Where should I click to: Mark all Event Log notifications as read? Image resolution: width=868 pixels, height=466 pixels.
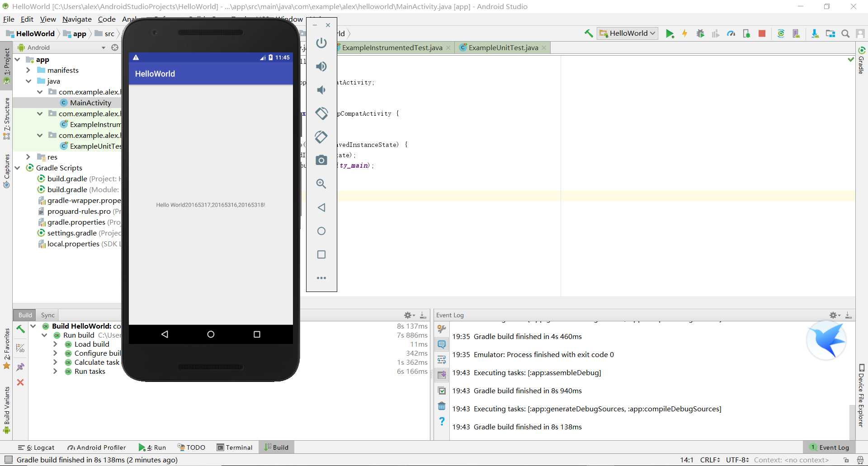click(442, 391)
